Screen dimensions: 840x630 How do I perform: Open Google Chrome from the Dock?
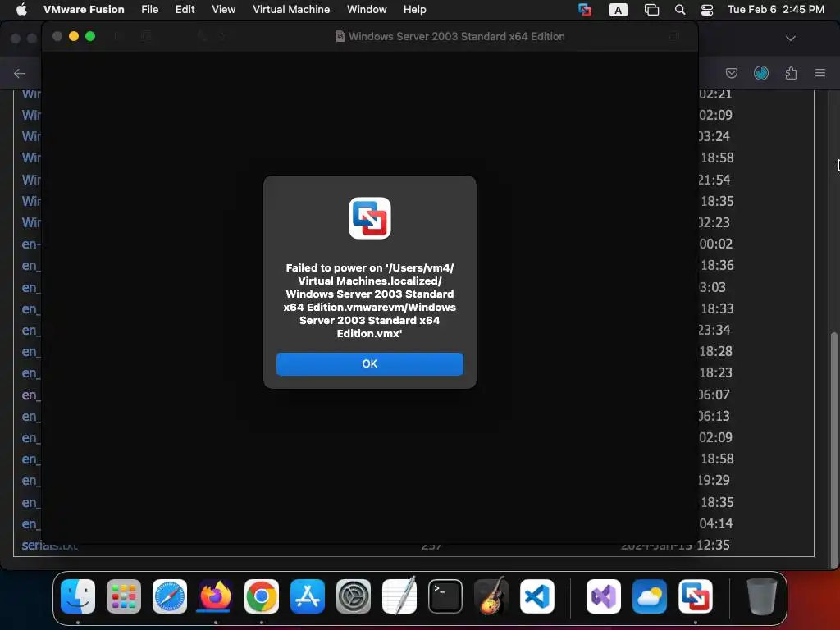click(x=262, y=596)
